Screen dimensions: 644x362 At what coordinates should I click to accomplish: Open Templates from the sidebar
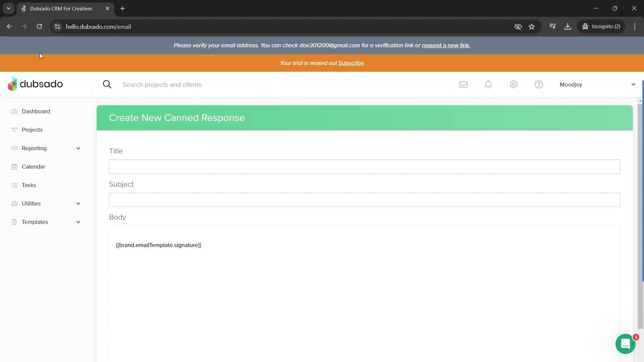tap(35, 222)
